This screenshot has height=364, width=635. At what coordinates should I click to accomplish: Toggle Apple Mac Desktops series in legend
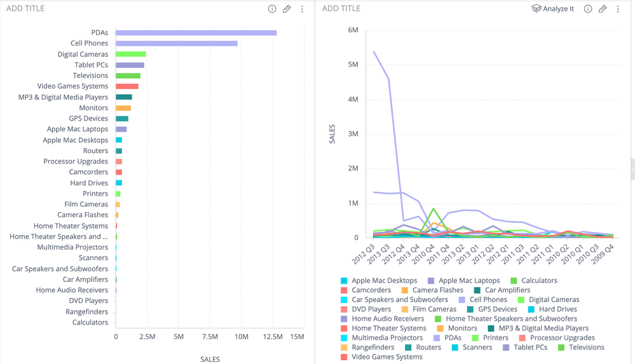[384, 281]
